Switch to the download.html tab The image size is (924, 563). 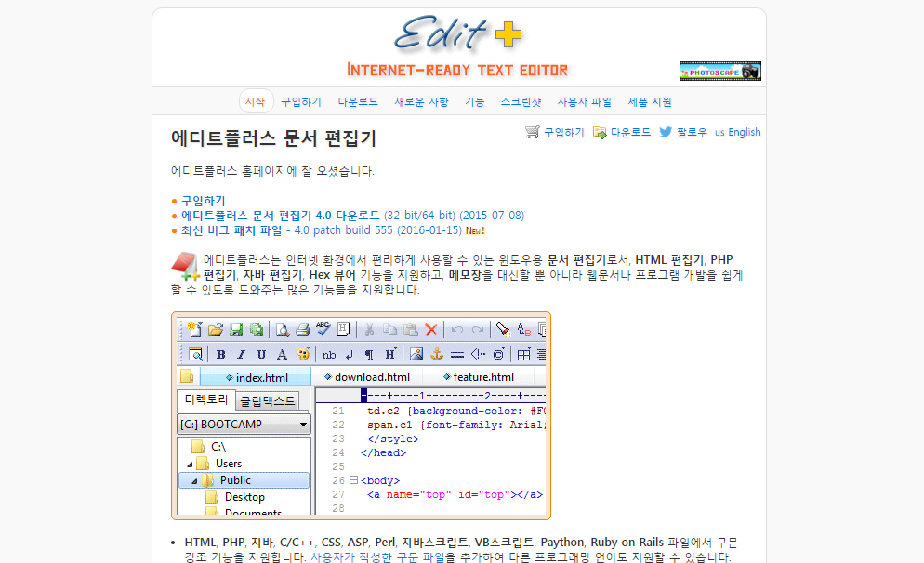(370, 376)
